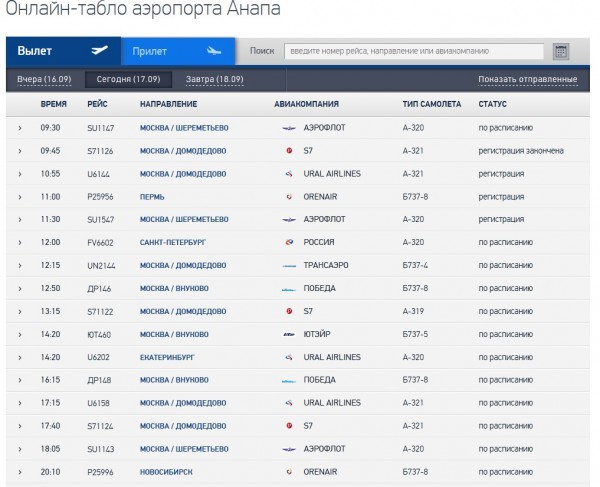Expand the 12:00 FV6602 flight row
This screenshot has width=600, height=487.
[x=19, y=242]
